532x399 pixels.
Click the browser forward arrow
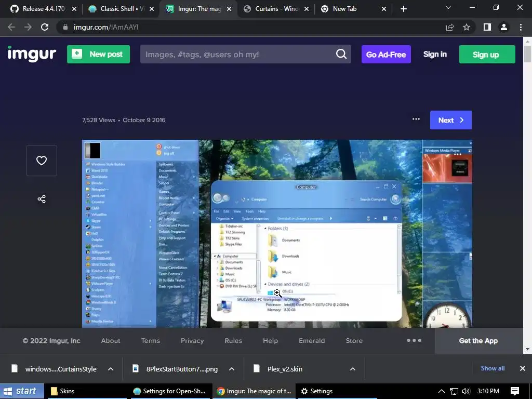click(28, 27)
